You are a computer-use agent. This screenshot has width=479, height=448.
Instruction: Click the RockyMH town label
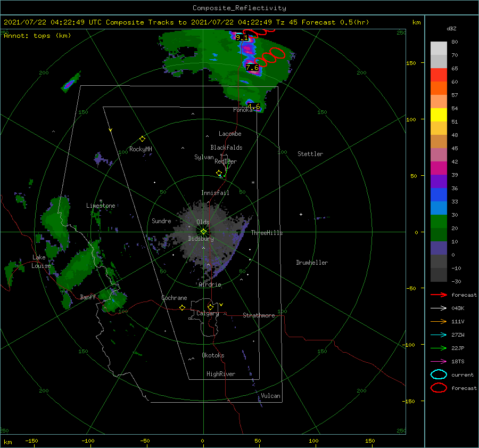141,149
